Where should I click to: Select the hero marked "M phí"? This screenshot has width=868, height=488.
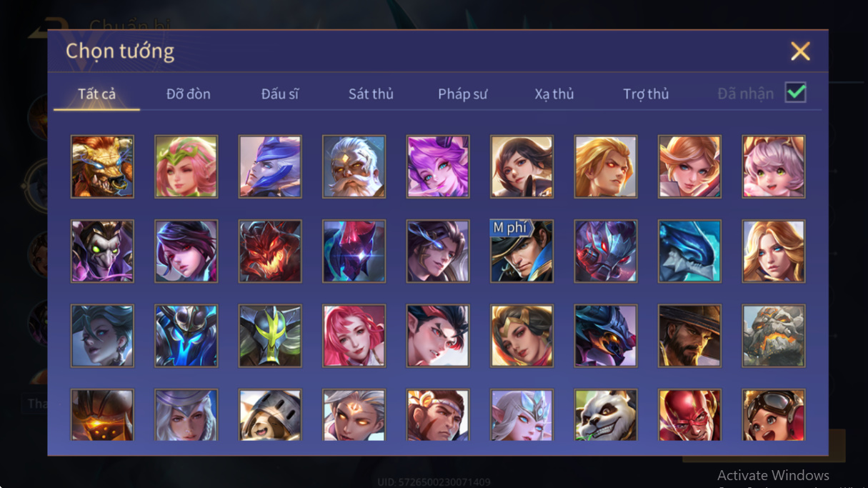(522, 251)
